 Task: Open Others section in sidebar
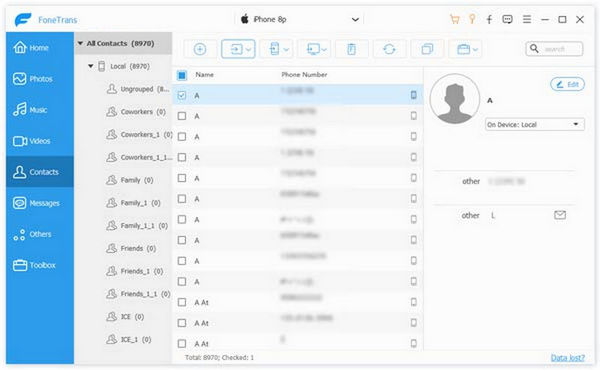(40, 234)
